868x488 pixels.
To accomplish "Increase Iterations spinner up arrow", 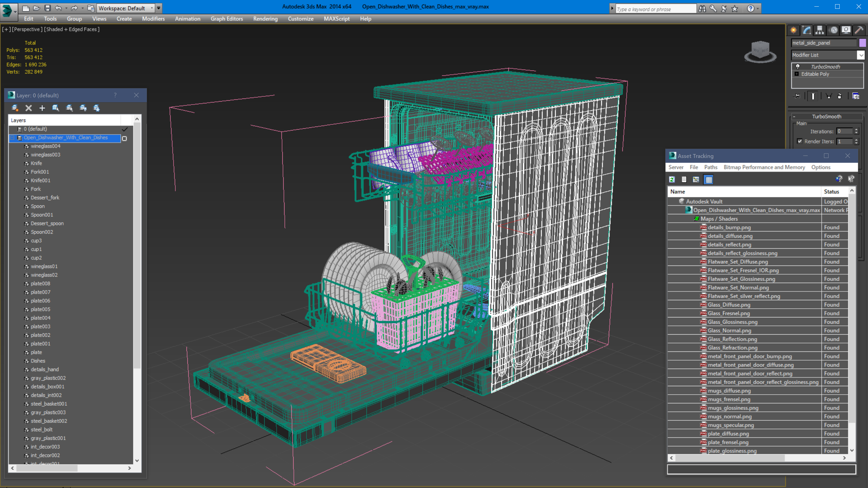I will click(857, 130).
